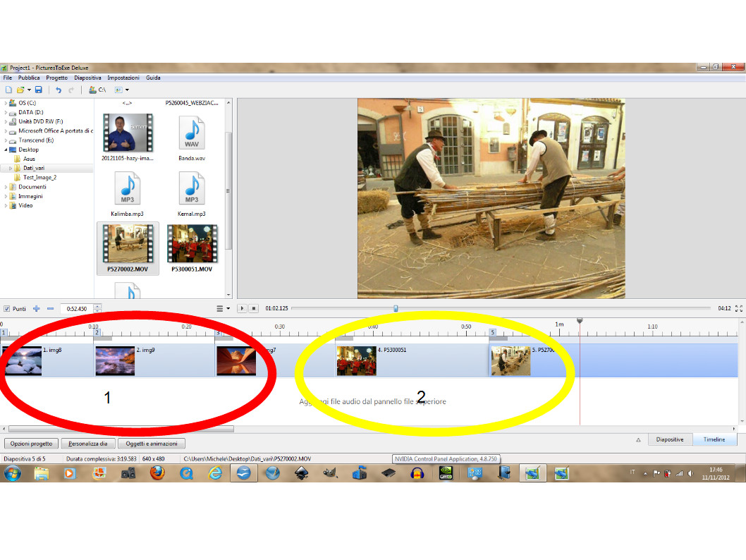Open Firefox from the taskbar

coord(157,473)
